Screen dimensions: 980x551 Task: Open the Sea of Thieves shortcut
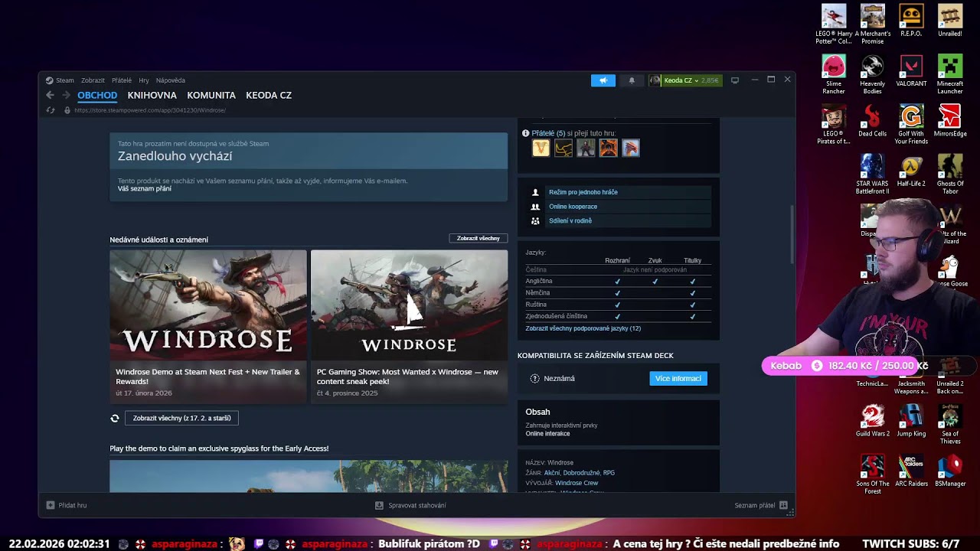pos(950,424)
